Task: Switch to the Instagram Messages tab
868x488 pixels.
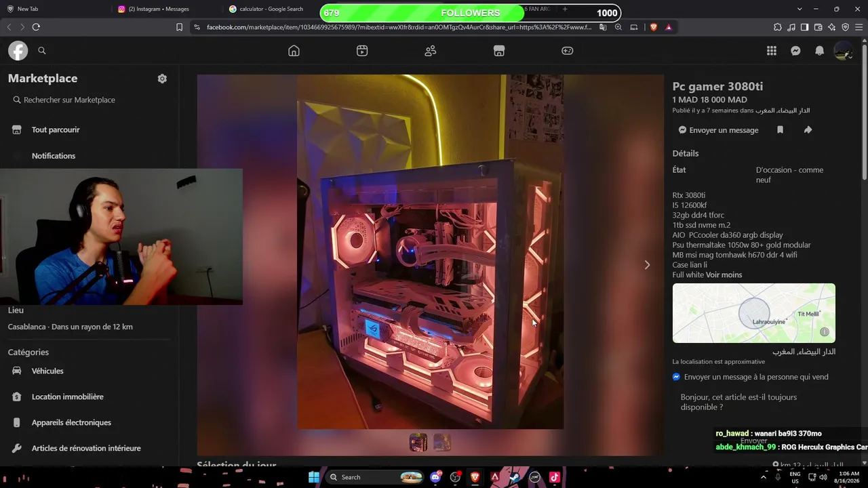Action: point(166,9)
